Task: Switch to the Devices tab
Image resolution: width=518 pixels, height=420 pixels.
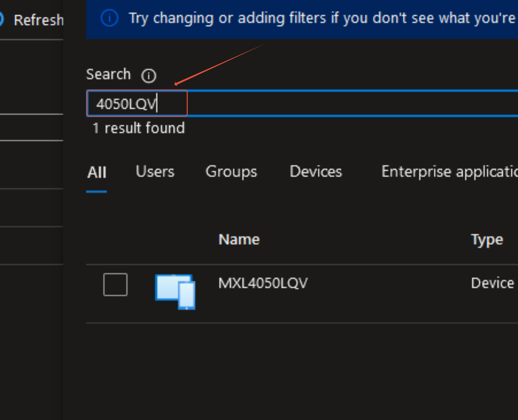Action: coord(316,172)
